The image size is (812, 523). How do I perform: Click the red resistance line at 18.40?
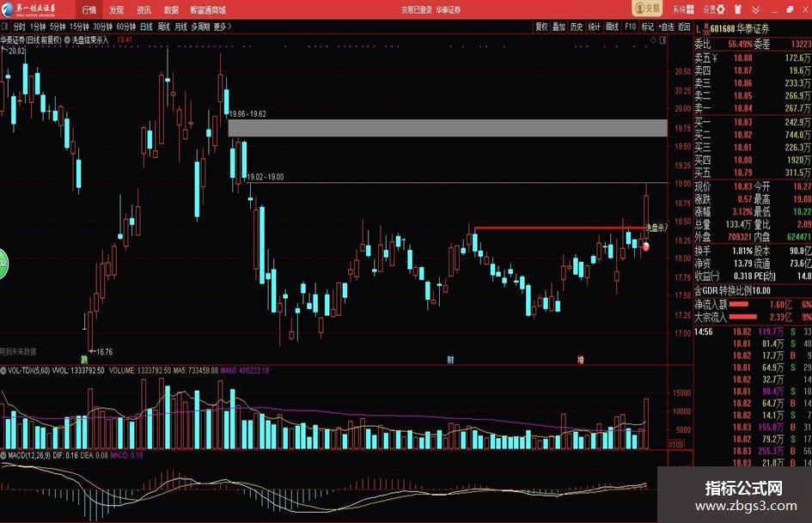[x=559, y=228]
